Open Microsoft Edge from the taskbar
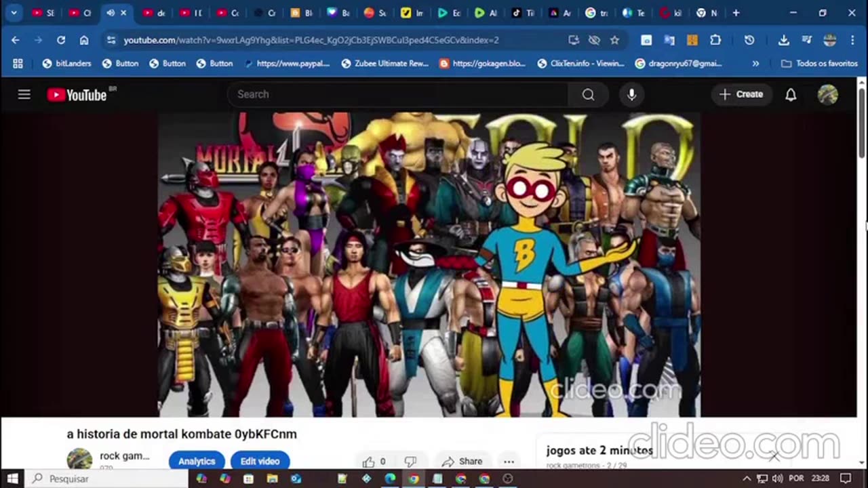 (390, 479)
